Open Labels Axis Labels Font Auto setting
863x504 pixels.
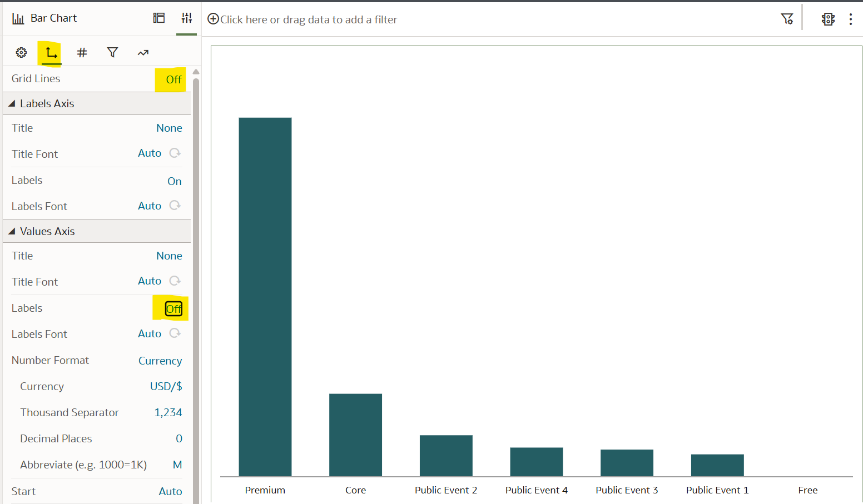(x=150, y=206)
